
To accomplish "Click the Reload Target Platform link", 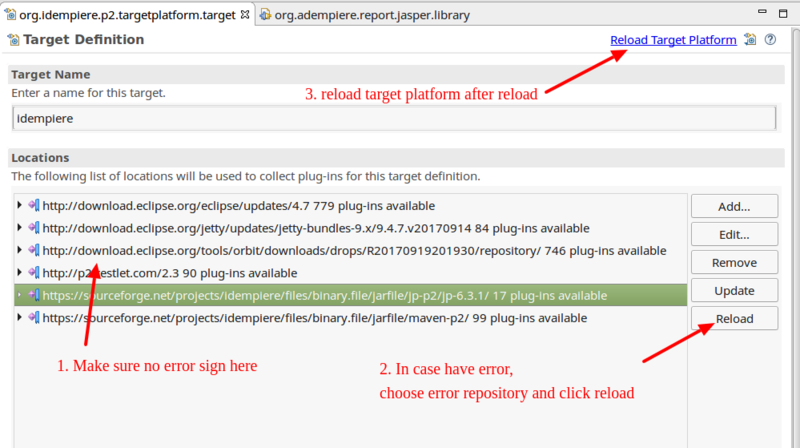I will 673,40.
